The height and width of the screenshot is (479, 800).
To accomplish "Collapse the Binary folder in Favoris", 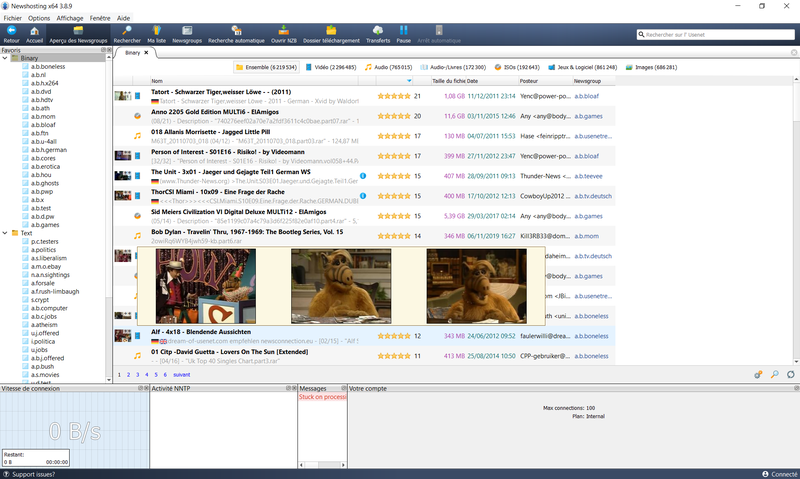I will 5,58.
